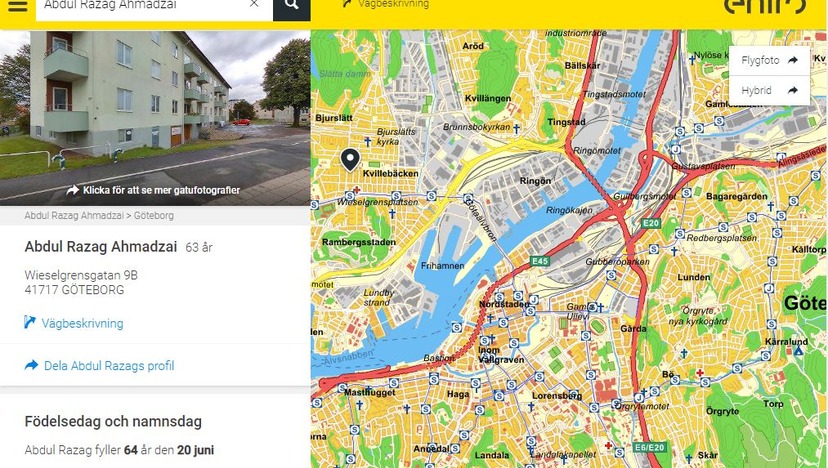Click in the search input field
The image size is (828, 468).
[143, 6]
